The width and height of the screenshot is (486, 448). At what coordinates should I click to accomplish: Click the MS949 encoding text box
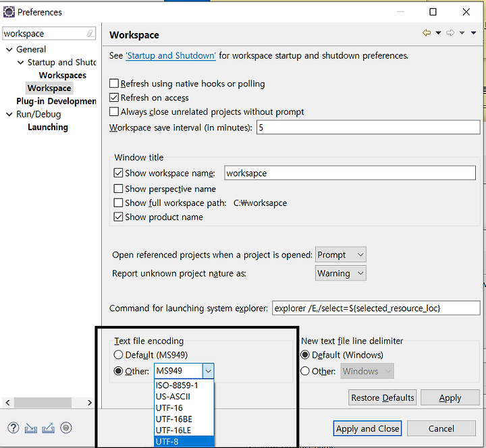coord(179,371)
